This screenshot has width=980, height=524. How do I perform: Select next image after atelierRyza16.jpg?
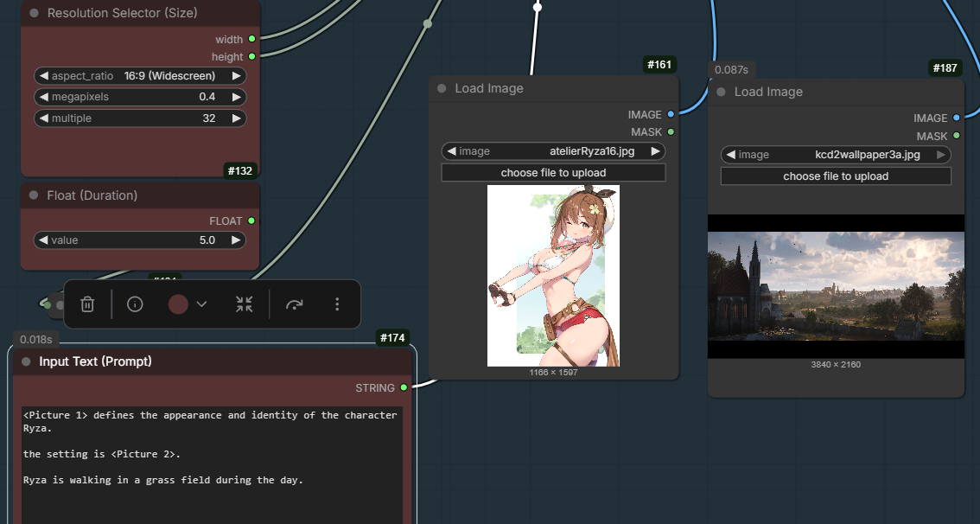(x=655, y=151)
